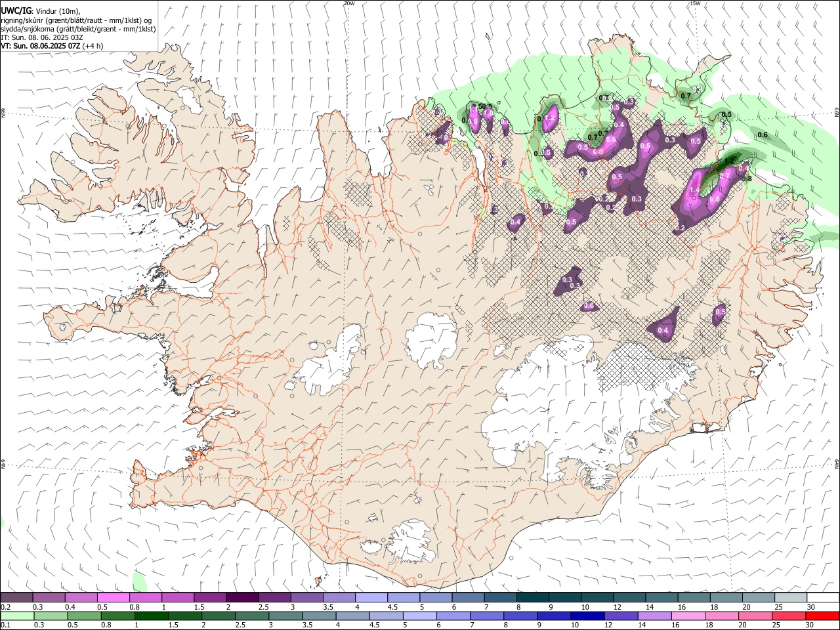This screenshot has width=840, height=630.
Task: Click the '15W' longitude label at top
Action: click(695, 3)
